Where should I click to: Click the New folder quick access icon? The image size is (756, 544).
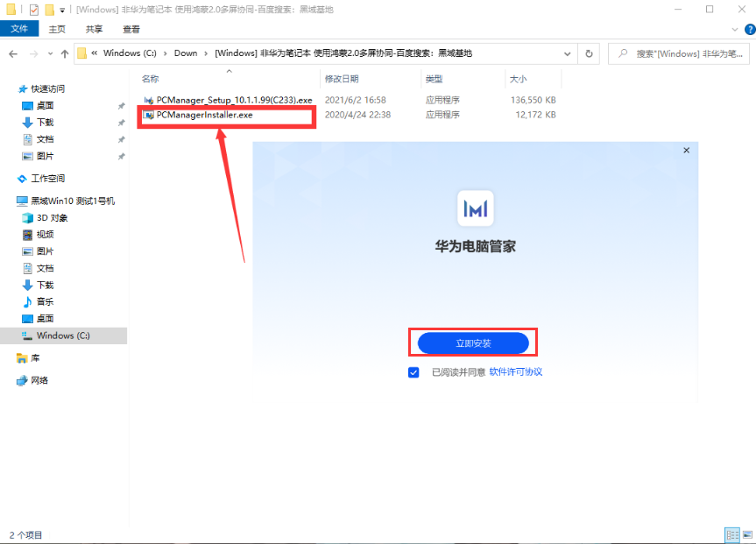(49, 10)
